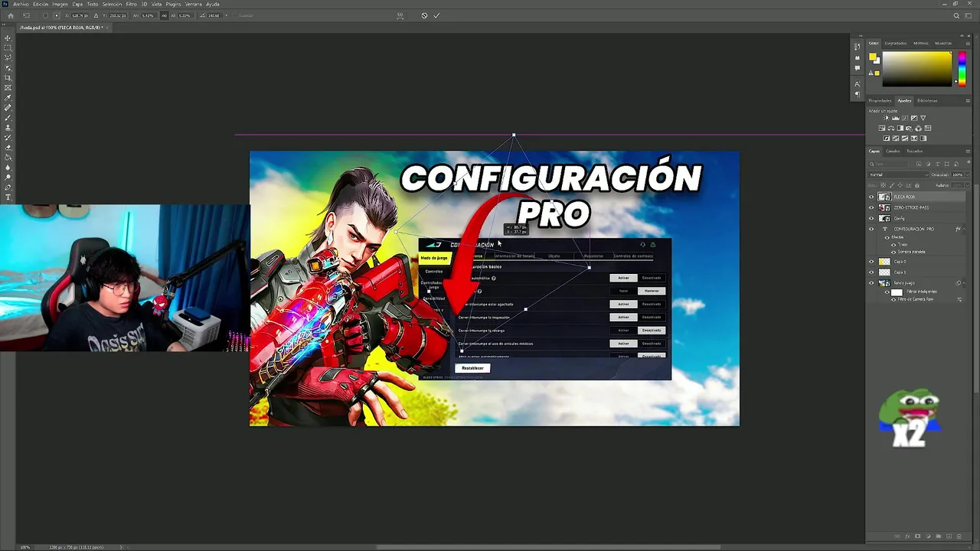Select the Clone Stamp tool
Screen dimensions: 980x551
point(8,127)
